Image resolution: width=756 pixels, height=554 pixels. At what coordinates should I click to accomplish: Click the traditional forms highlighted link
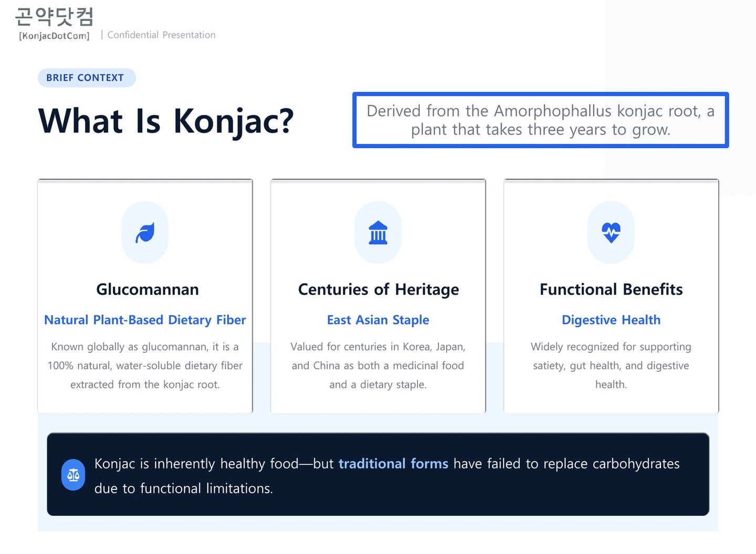point(393,464)
